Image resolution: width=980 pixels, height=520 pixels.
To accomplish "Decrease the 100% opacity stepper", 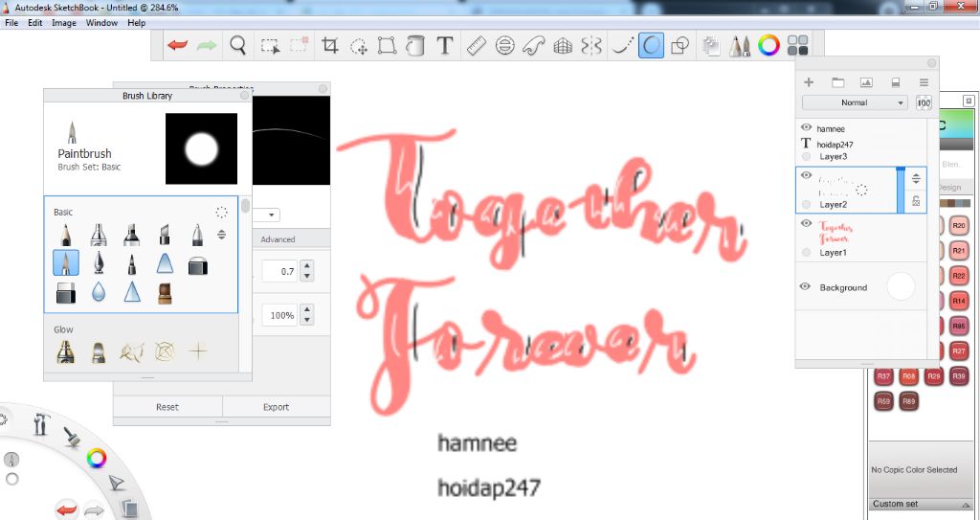I will (306, 320).
